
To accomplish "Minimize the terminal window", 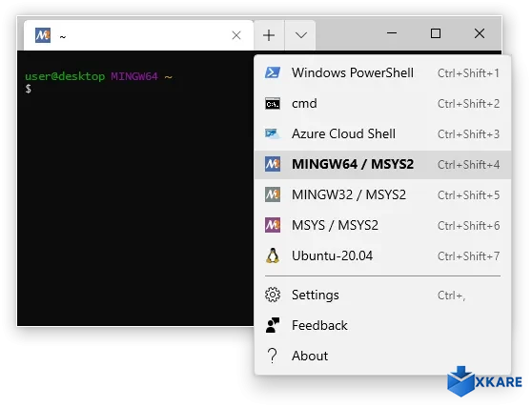I will 392,33.
